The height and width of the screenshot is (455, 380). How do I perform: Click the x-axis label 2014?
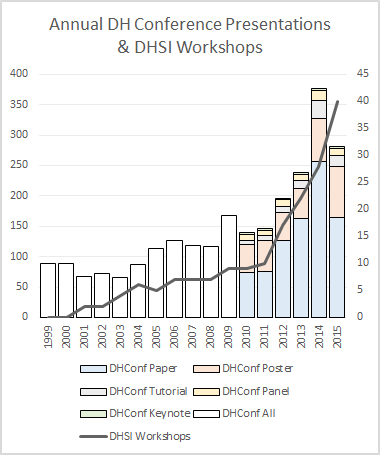(319, 337)
